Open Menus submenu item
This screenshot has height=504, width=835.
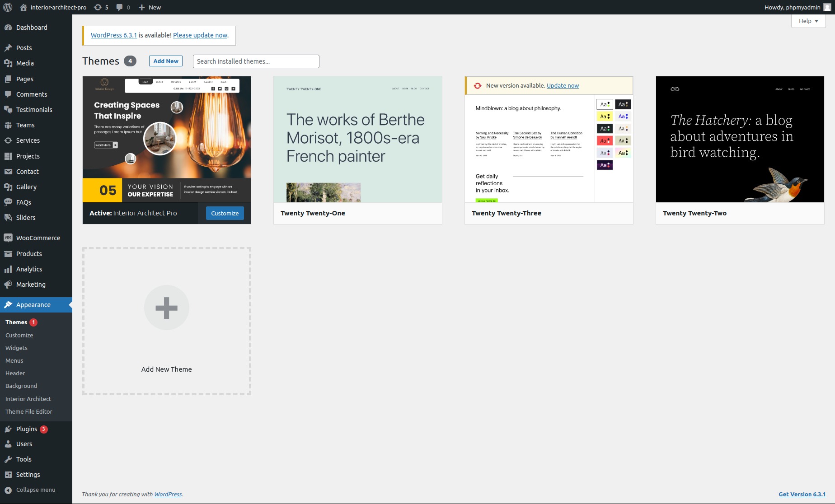click(14, 360)
